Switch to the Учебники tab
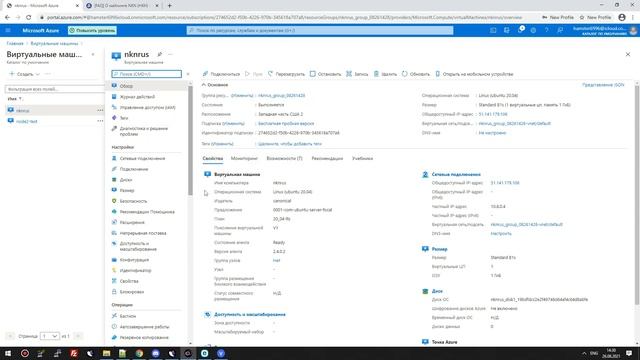The height and width of the screenshot is (360, 640). tap(362, 158)
